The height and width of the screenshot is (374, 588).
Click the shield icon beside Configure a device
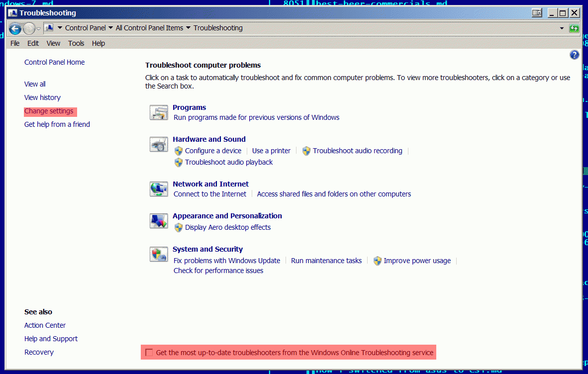[x=179, y=151]
